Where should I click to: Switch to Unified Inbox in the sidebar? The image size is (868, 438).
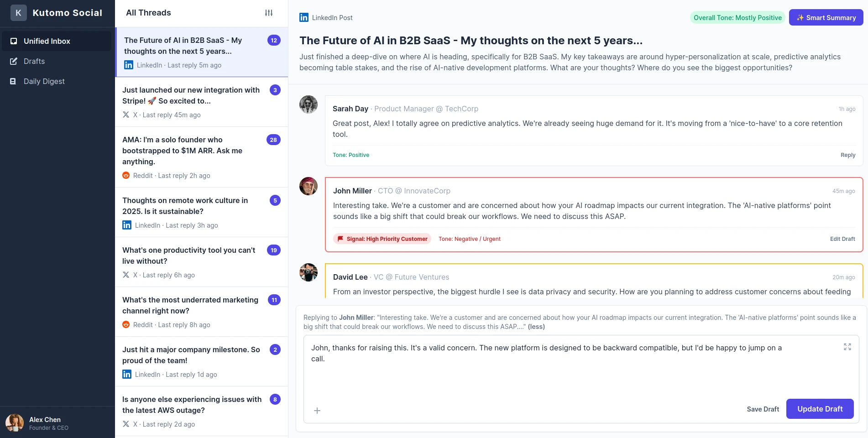coord(47,41)
